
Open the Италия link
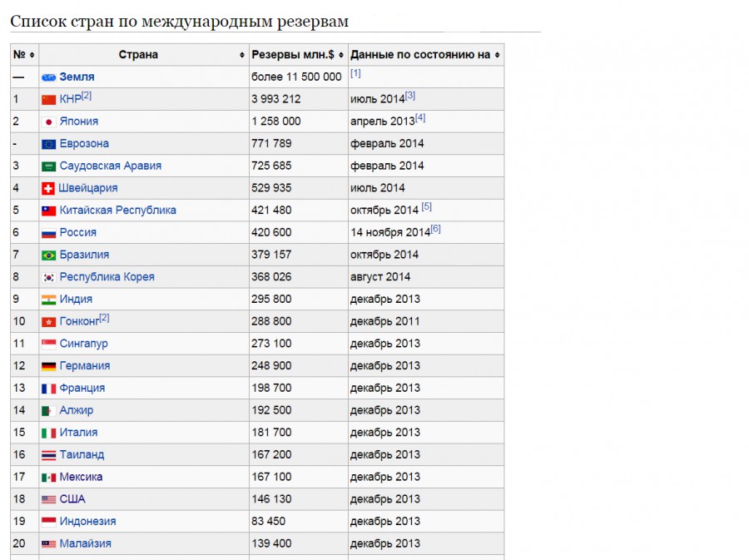pyautogui.click(x=78, y=433)
